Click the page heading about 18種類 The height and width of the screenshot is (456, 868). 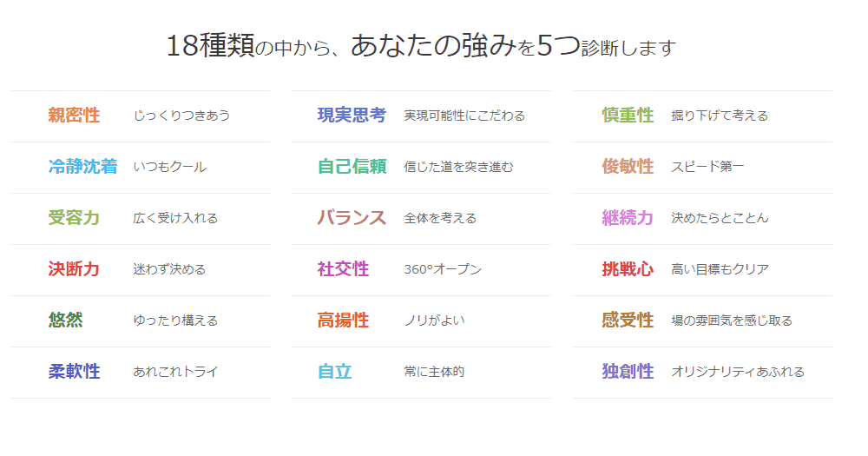click(x=420, y=46)
